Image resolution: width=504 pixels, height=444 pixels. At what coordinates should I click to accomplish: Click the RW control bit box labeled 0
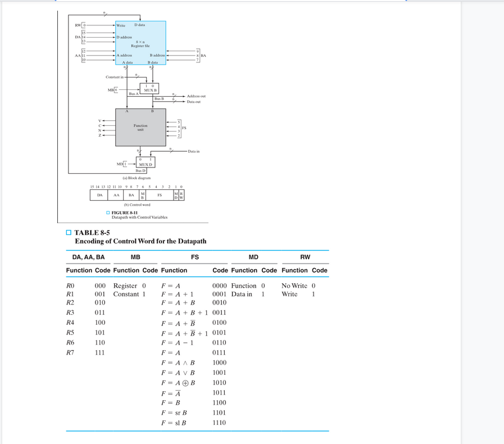click(83, 25)
